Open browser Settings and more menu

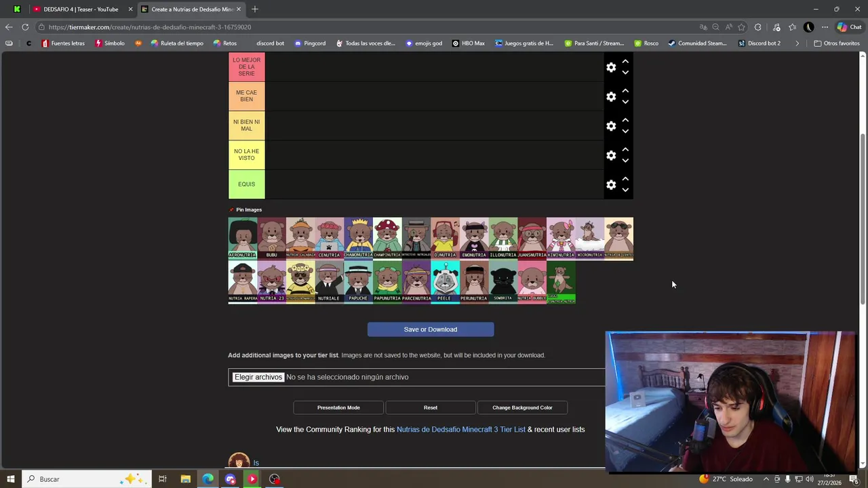[825, 27]
